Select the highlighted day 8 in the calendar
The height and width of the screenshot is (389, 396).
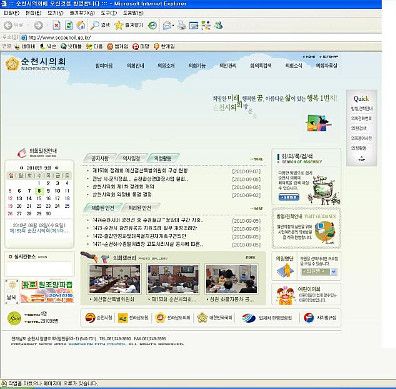coord(39,191)
